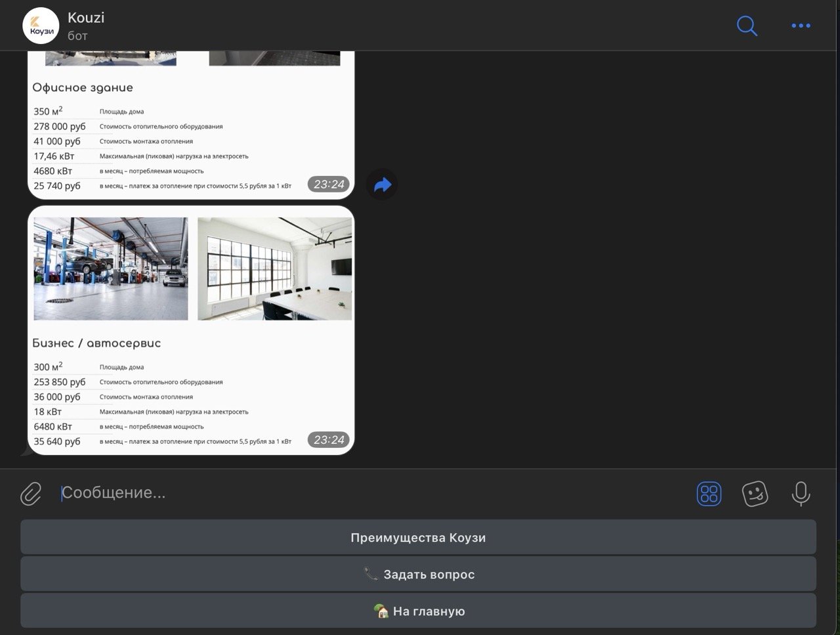Click the Бизнес / автосервис heading

pyautogui.click(x=96, y=343)
